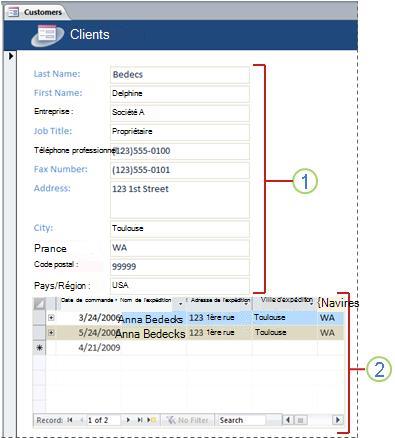This screenshot has width=395, height=438.
Task: Click Anna Bedecks in the 3/24/2006 row
Action: pos(151,319)
